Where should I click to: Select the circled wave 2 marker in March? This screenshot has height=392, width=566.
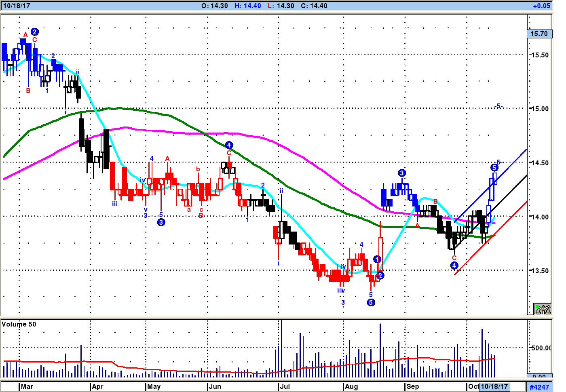pyautogui.click(x=35, y=32)
